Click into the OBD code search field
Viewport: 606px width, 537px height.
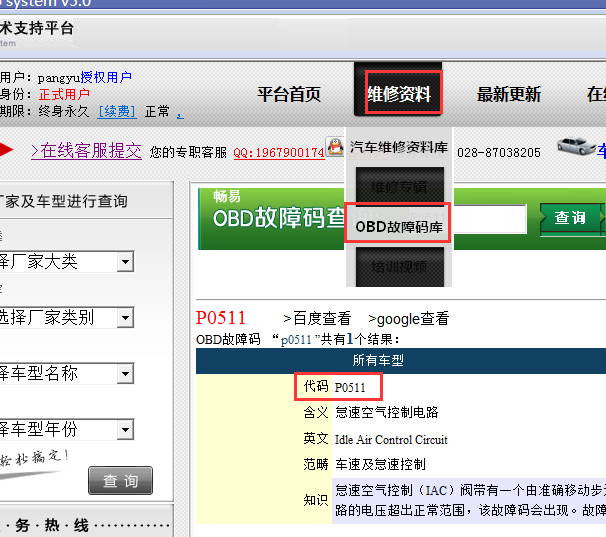[x=489, y=219]
